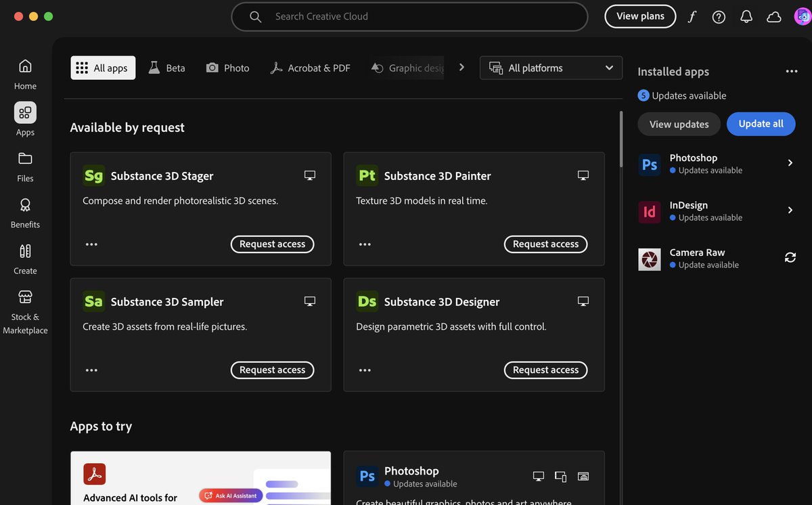Click the Substance 3D Stager Sg icon
Image resolution: width=812 pixels, height=505 pixels.
[93, 175]
